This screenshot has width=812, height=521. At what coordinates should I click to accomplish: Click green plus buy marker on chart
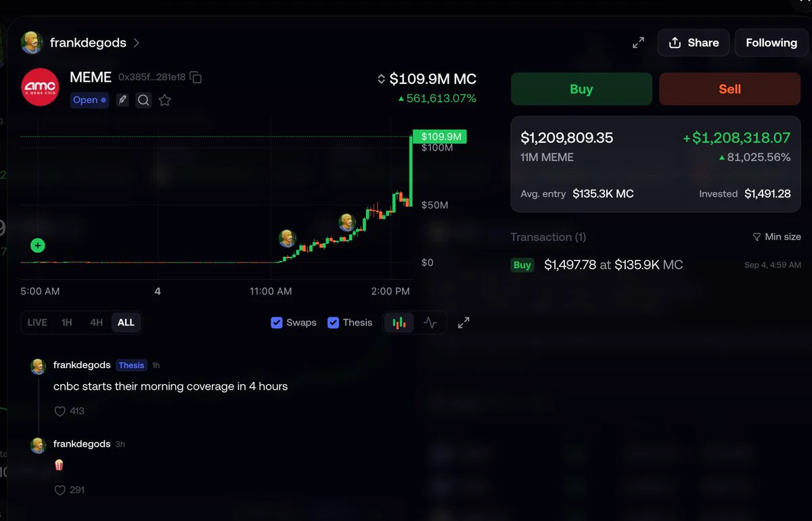click(38, 246)
